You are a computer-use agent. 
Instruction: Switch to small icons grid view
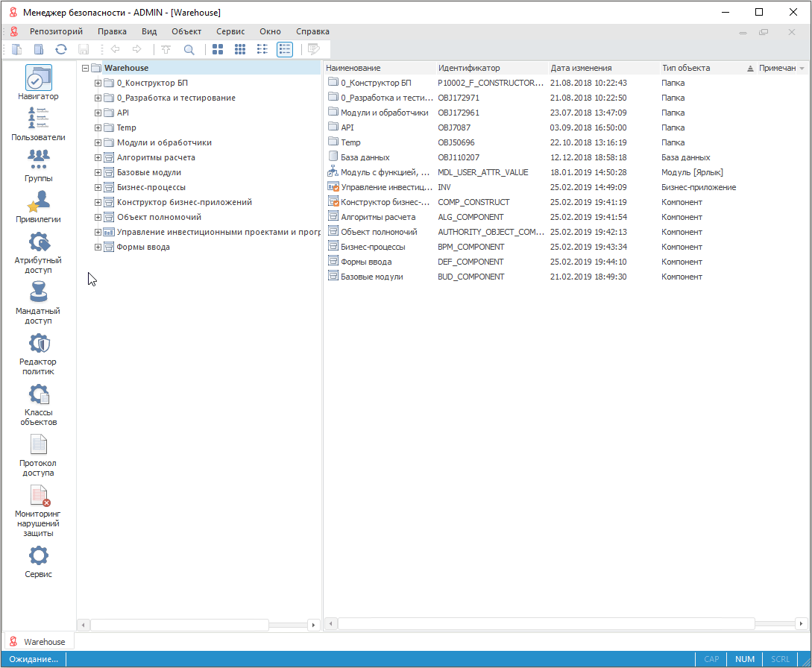240,49
